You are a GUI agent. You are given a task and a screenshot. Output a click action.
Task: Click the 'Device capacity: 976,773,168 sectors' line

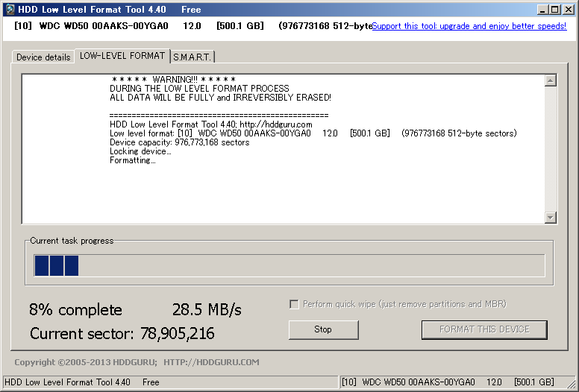click(180, 142)
